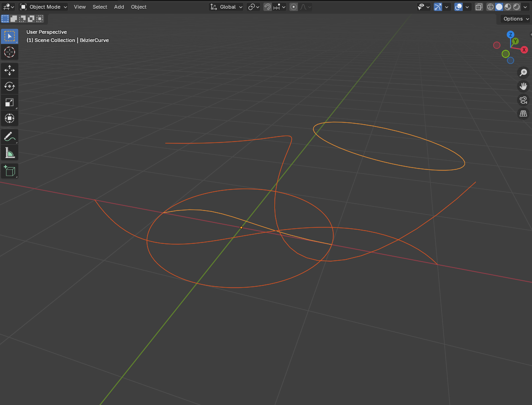Open the transform orientation Global dropdown
This screenshot has height=405, width=532.
226,7
